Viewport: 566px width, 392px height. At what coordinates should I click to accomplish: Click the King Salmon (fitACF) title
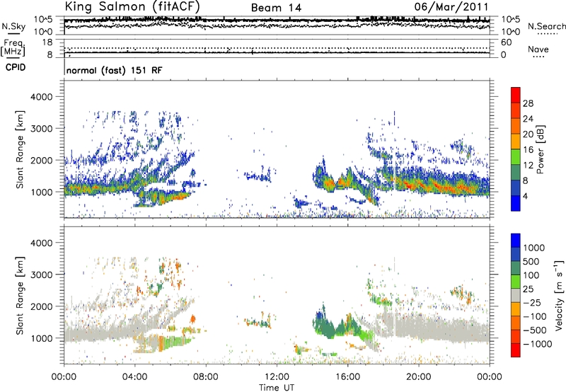(x=132, y=6)
